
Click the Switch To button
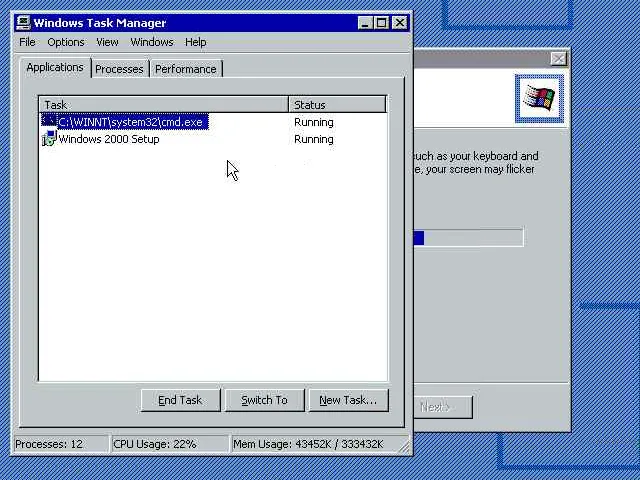coord(264,400)
